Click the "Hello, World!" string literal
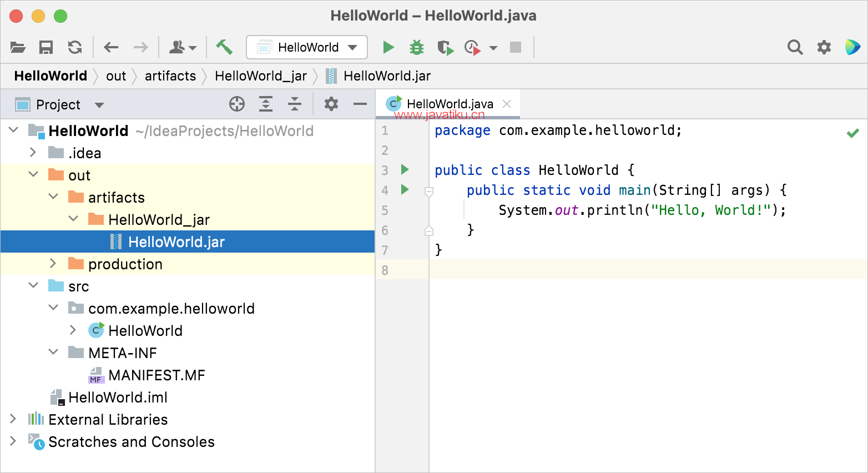Viewport: 868px width, 473px height. coord(711,210)
